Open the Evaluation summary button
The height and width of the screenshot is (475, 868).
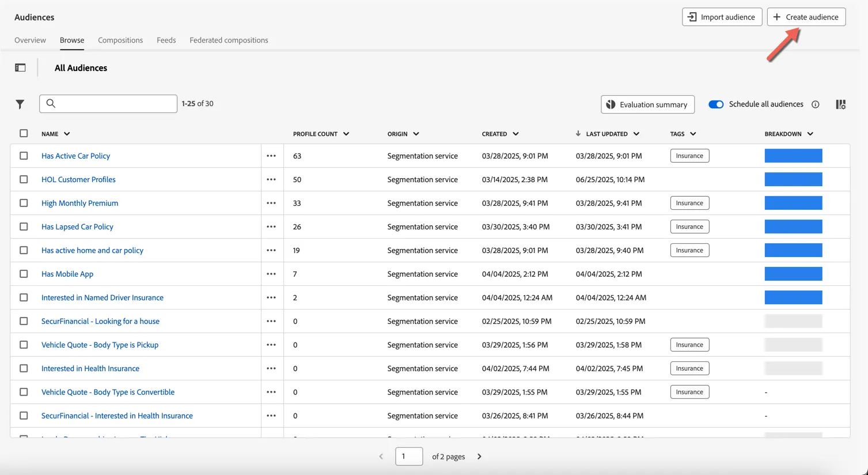coord(648,104)
